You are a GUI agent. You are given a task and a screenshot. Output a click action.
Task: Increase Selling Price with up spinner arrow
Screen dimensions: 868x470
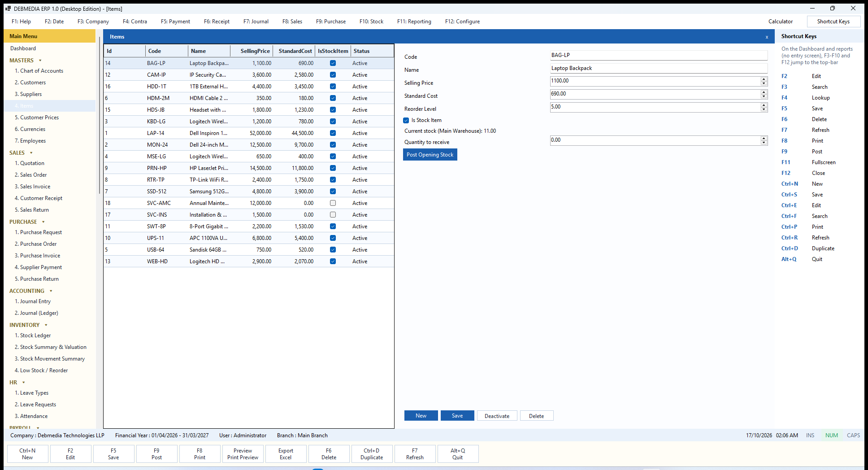tap(764, 79)
